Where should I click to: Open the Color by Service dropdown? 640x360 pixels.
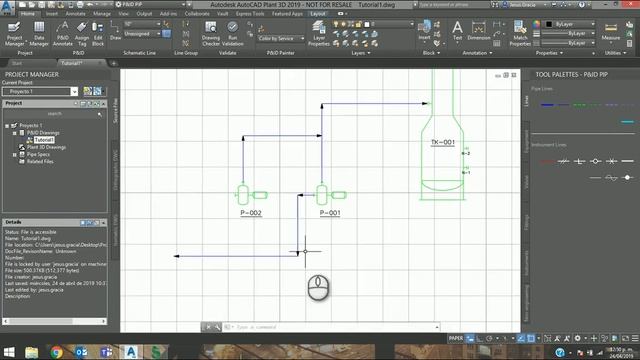pos(281,38)
